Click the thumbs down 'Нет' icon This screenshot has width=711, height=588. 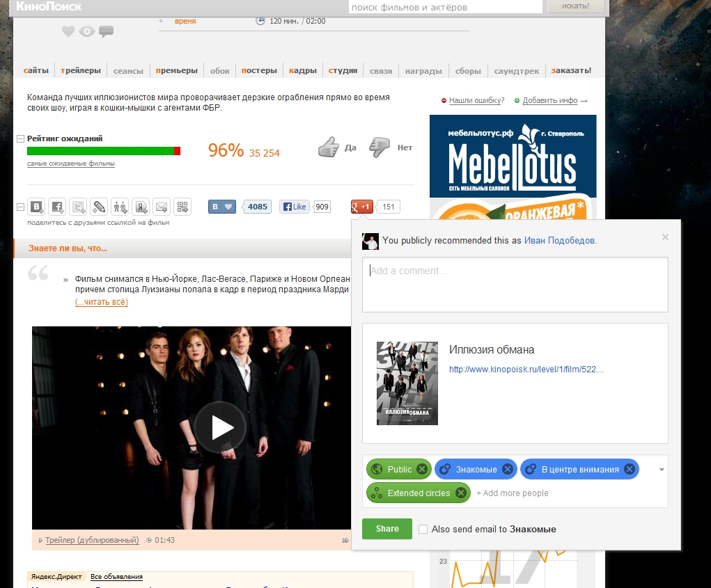[380, 148]
